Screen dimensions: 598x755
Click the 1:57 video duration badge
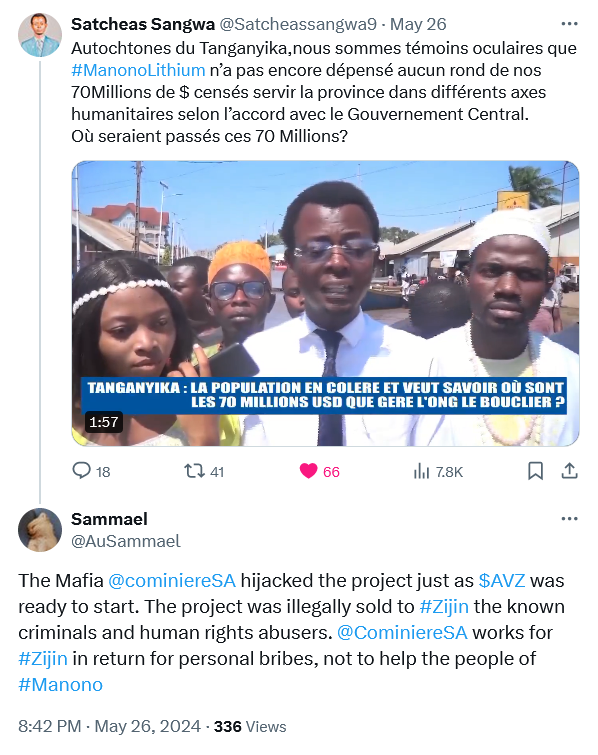pyautogui.click(x=104, y=422)
